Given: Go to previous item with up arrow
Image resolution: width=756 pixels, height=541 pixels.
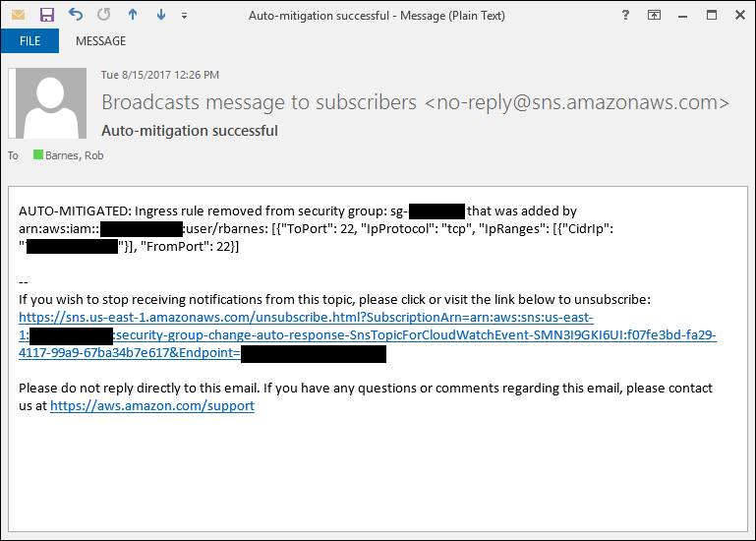Looking at the screenshot, I should [133, 15].
